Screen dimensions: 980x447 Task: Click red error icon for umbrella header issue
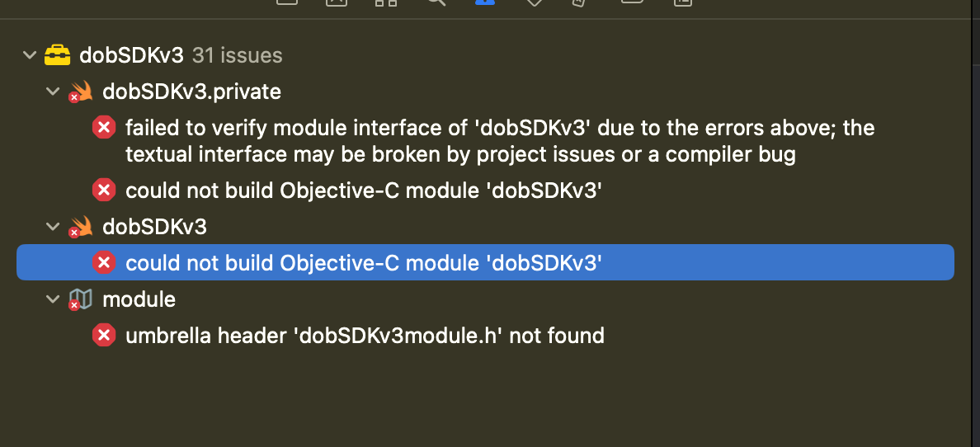(x=103, y=336)
